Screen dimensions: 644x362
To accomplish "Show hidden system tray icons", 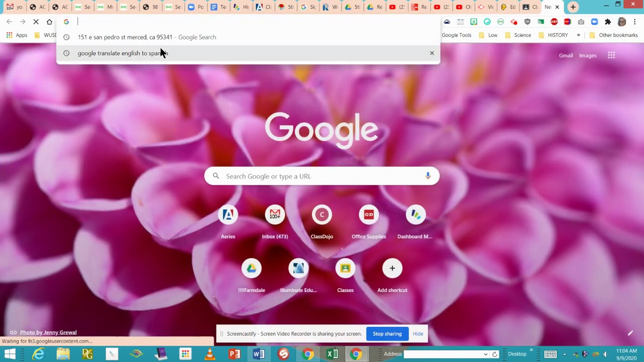I will point(565,354).
